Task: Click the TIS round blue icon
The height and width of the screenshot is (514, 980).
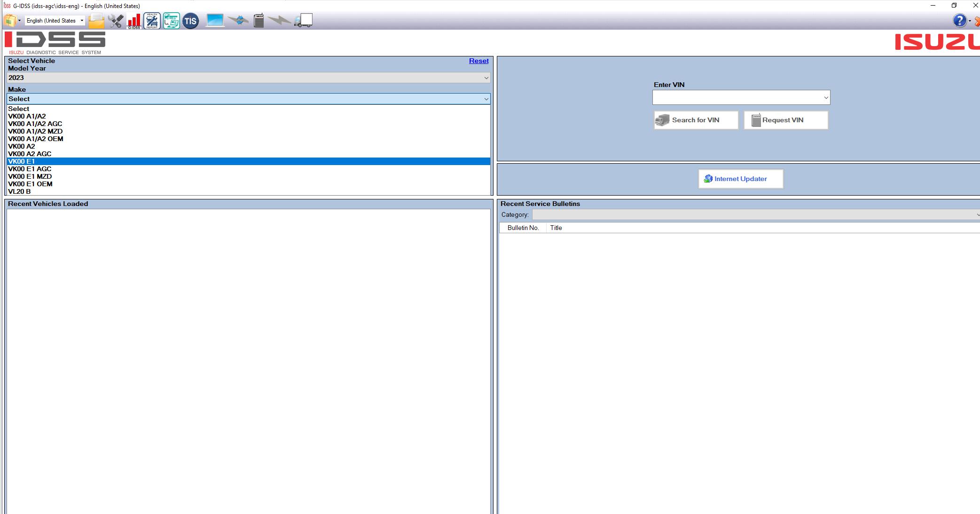Action: 190,21
